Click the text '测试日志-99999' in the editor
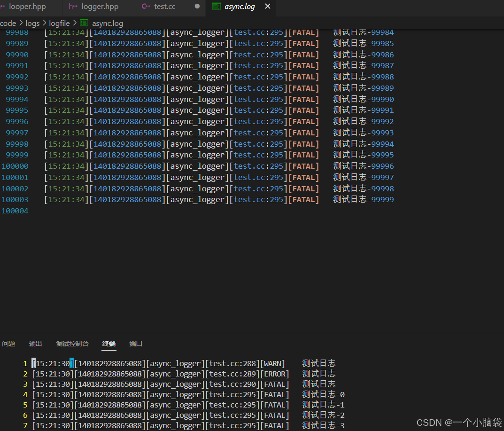The image size is (504, 431). pyautogui.click(x=363, y=199)
